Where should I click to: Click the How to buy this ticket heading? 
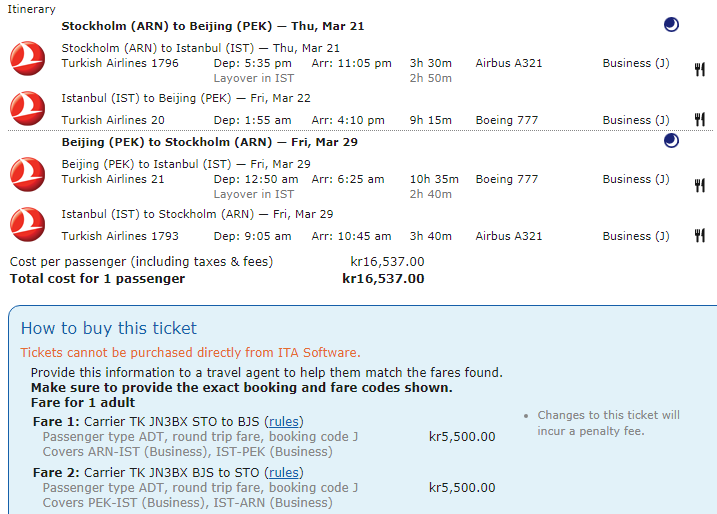(x=109, y=328)
